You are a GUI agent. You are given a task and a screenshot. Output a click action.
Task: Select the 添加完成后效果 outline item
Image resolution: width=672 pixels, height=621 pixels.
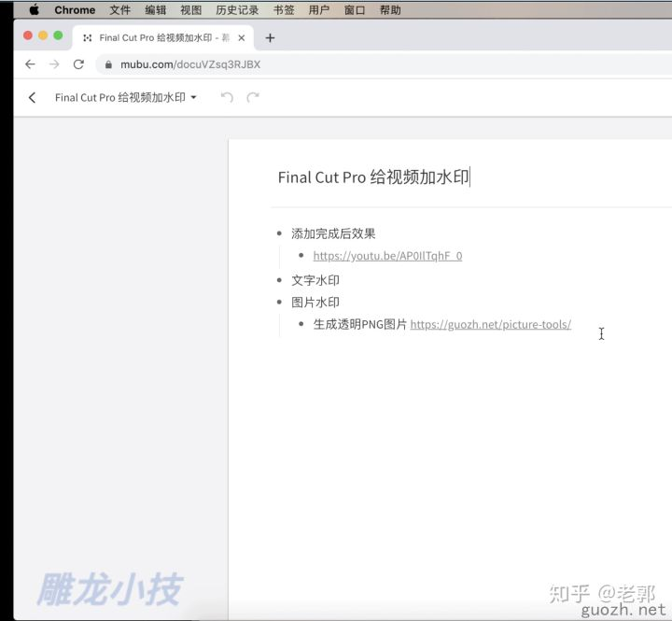333,233
